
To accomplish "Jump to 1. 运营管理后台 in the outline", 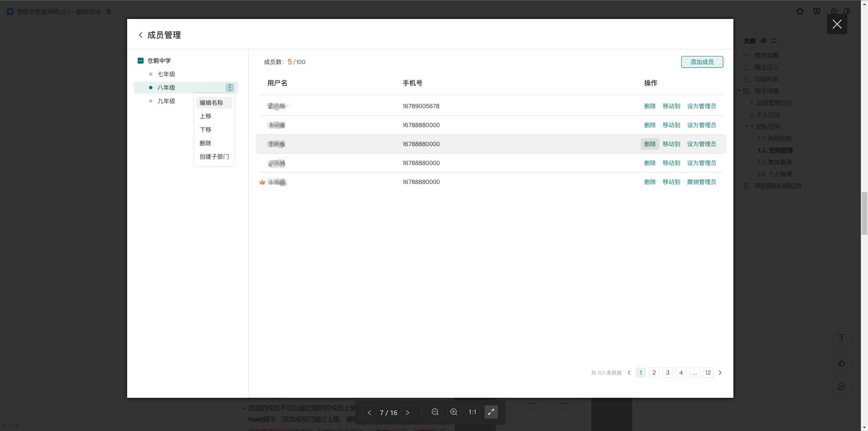I will tap(771, 103).
